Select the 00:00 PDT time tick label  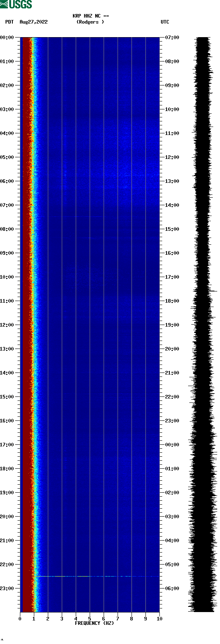7,38
